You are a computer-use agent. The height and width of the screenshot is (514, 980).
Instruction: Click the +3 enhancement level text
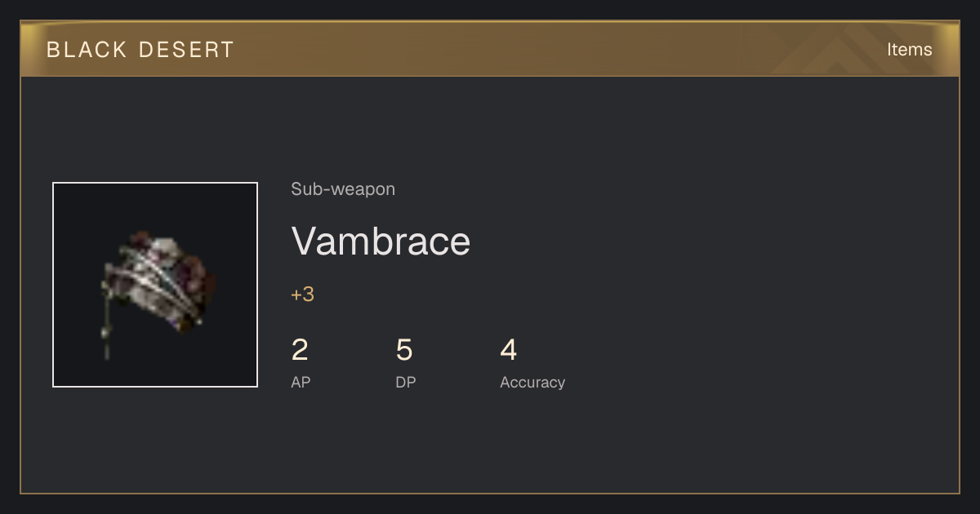tap(302, 295)
